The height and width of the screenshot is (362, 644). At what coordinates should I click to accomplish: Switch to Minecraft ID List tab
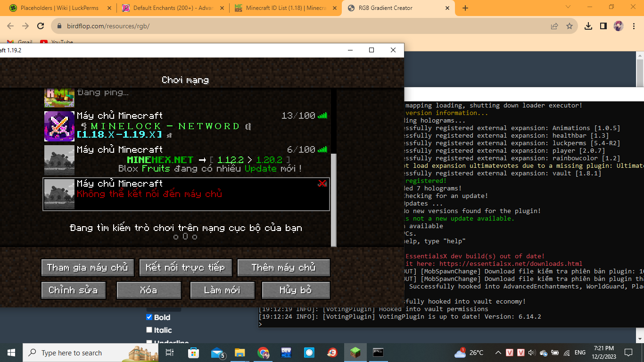[286, 8]
